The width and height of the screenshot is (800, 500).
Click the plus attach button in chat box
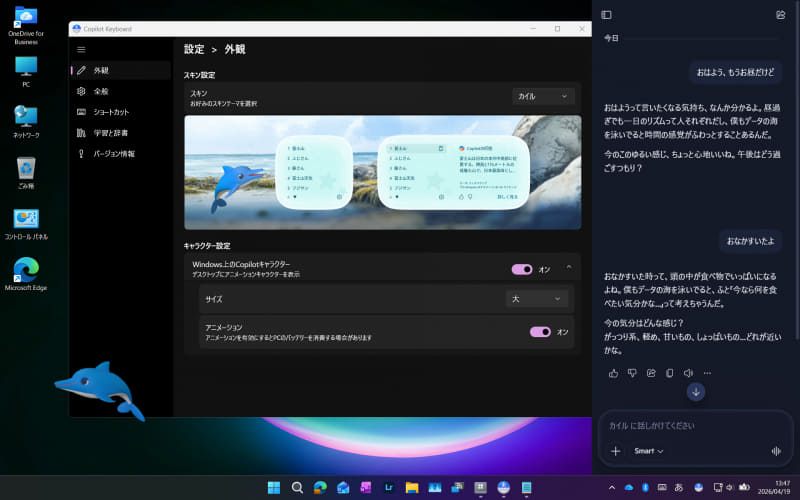(616, 451)
